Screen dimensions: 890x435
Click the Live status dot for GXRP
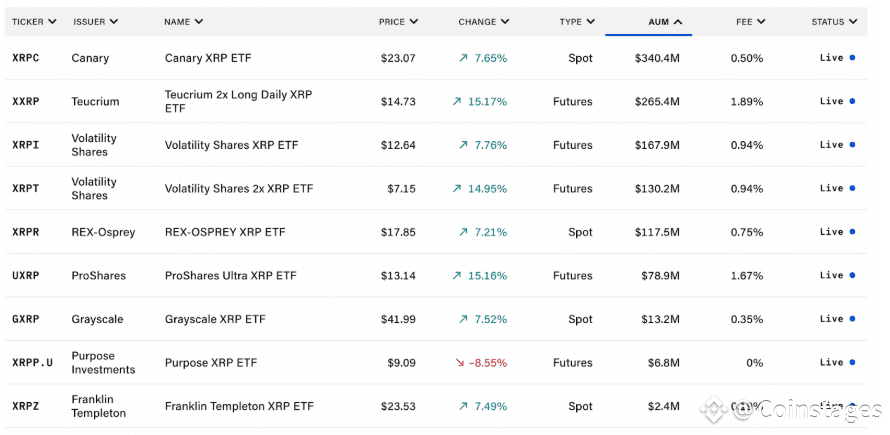[x=852, y=319]
